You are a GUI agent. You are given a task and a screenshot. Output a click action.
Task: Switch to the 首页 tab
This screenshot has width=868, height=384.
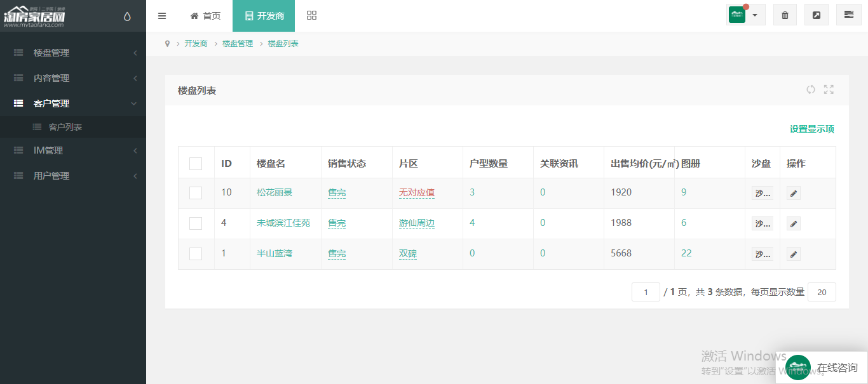(x=205, y=16)
